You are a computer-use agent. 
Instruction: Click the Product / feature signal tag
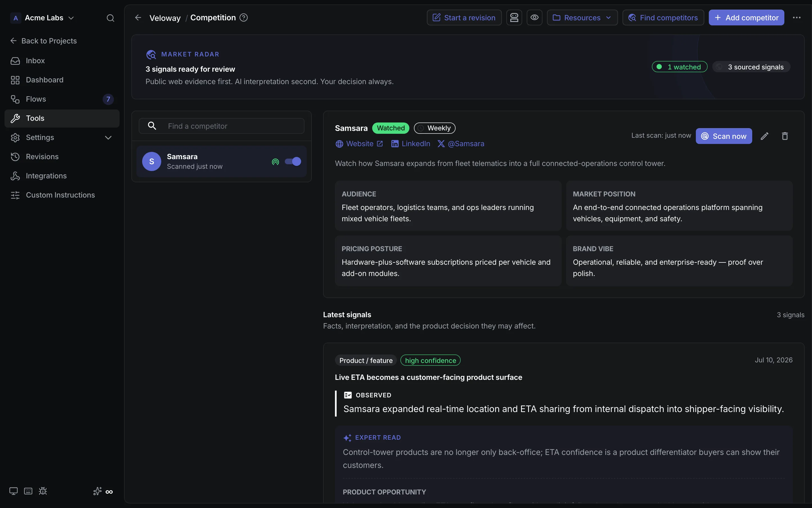tap(366, 360)
